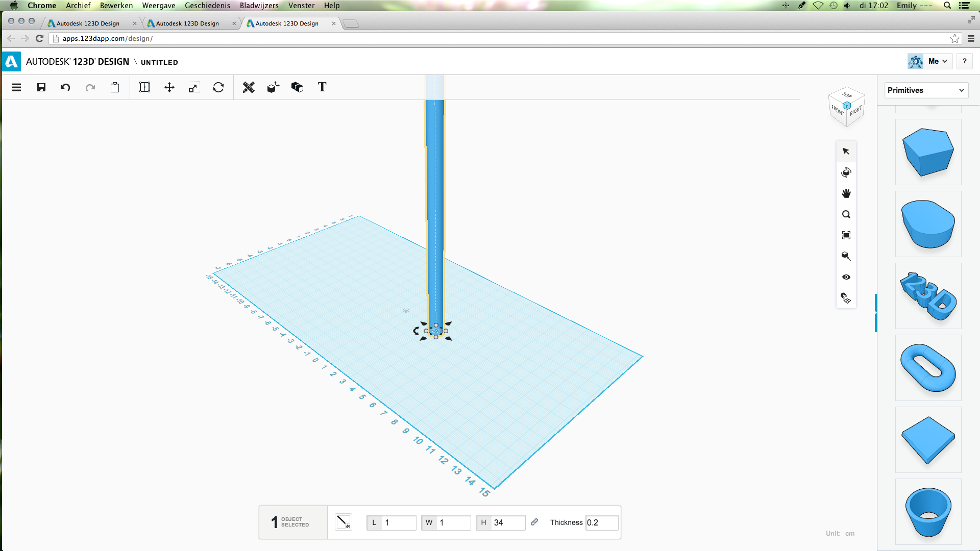Toggle the right view cube face
The width and height of the screenshot is (980, 551).
tap(855, 111)
